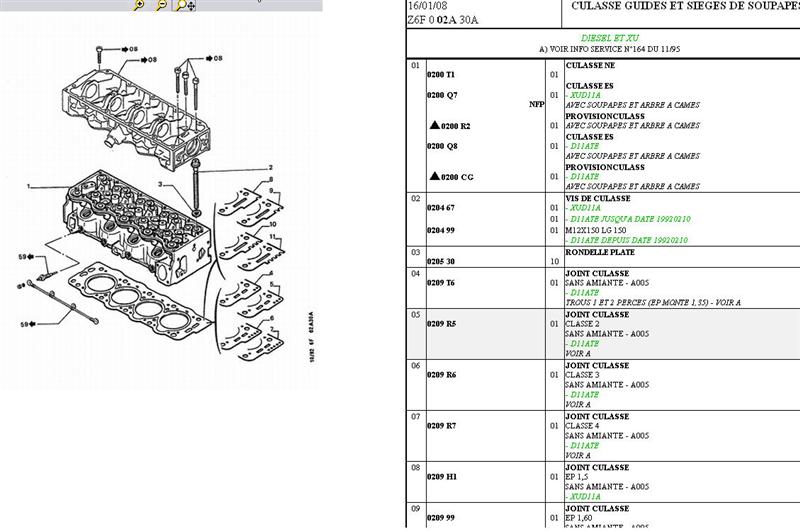Click the EP 1,60 thickness text

(579, 517)
